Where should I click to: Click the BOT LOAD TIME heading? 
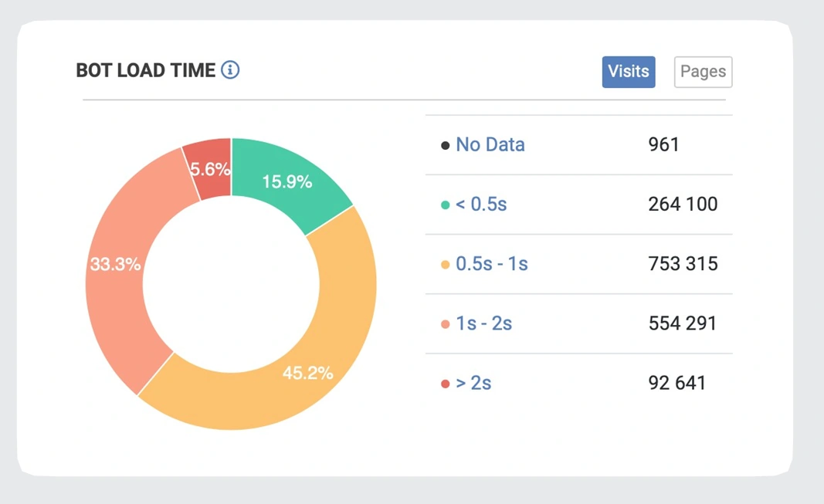click(x=145, y=70)
